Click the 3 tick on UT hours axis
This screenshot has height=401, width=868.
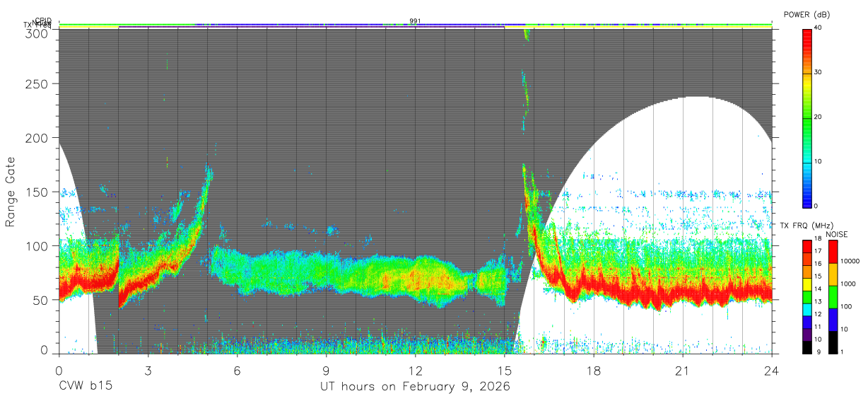[148, 370]
